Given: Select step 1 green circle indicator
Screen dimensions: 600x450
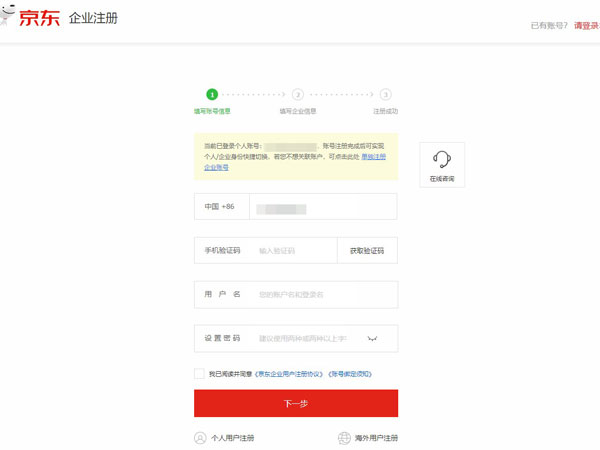Looking at the screenshot, I should tap(211, 94).
